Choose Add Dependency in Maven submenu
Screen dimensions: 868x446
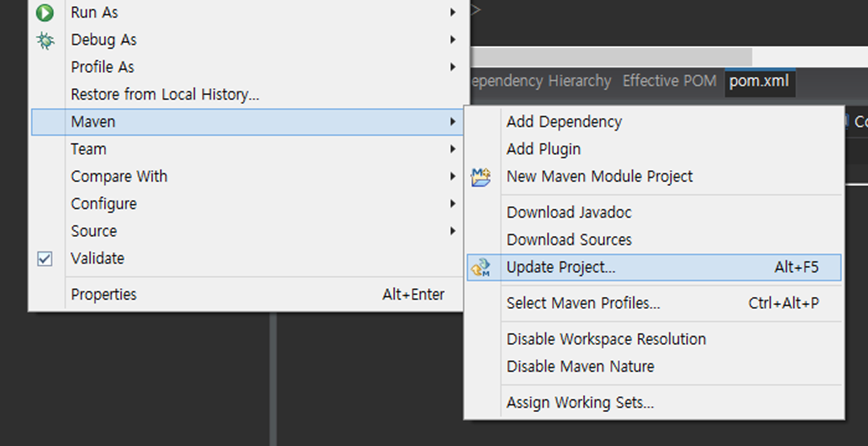[x=654, y=122]
